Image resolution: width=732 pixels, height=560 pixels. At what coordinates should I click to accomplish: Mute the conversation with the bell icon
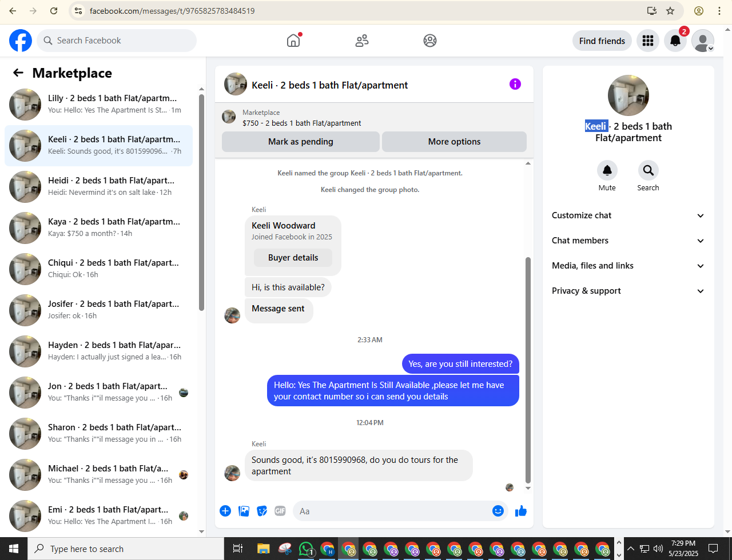[607, 170]
